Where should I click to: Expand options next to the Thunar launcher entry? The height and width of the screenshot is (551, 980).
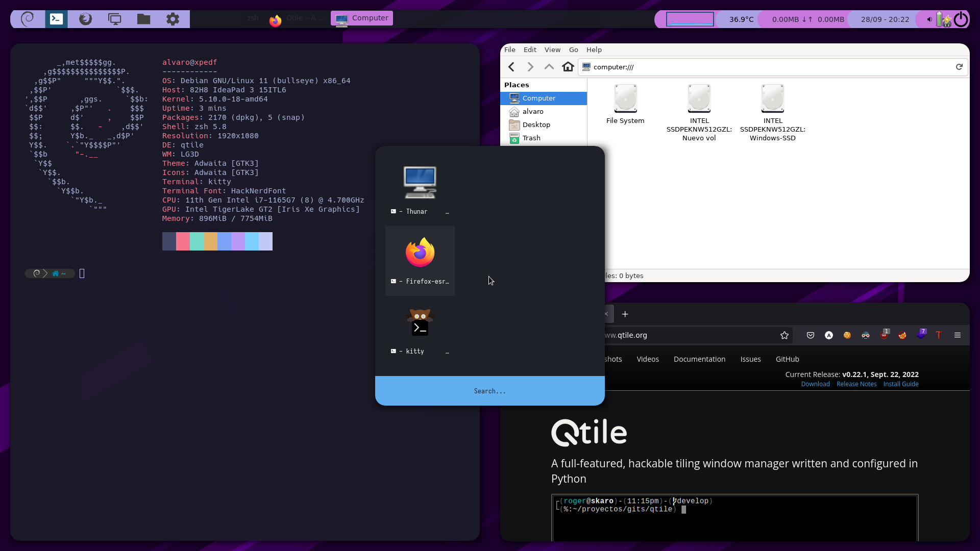pos(448,212)
